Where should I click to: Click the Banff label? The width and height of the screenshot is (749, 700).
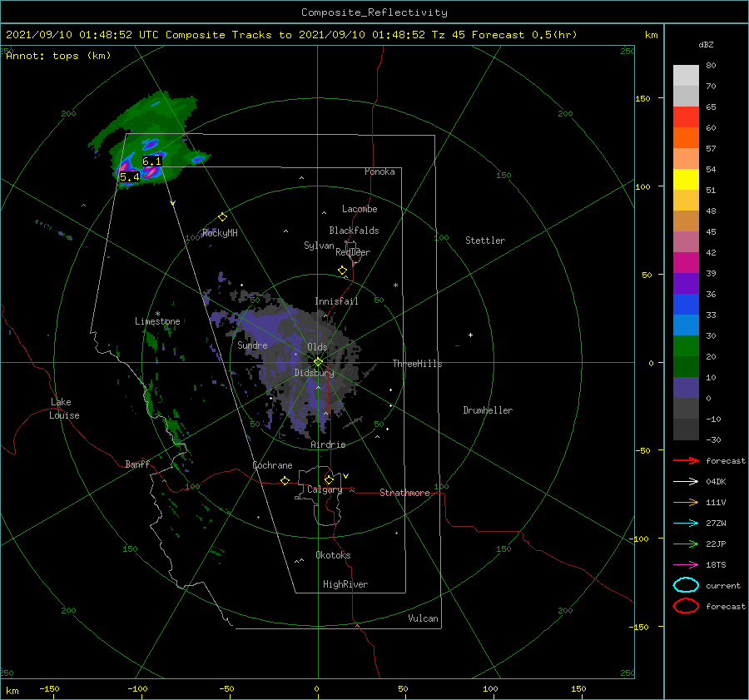point(137,464)
